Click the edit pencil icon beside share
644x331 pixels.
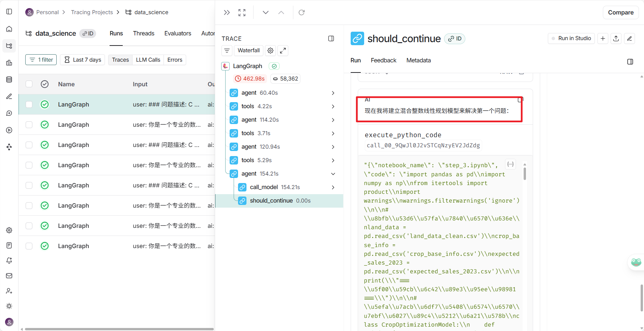[629, 38]
